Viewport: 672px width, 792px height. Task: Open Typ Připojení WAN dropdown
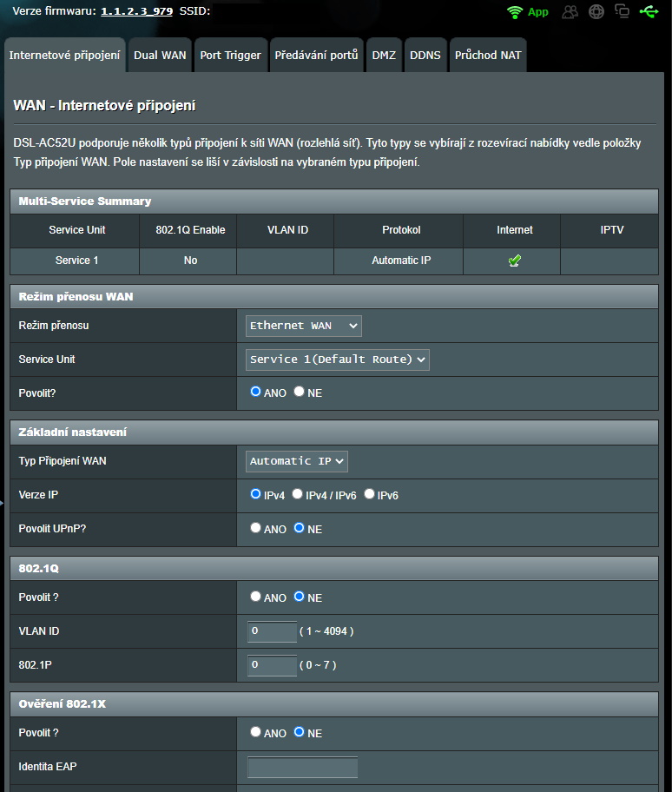click(297, 461)
